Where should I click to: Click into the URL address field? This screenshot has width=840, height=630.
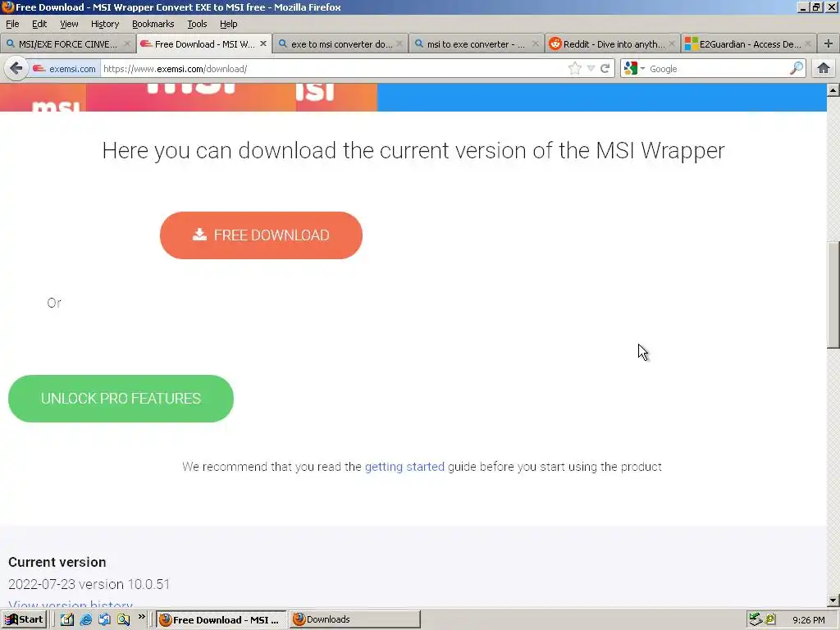[x=332, y=69]
